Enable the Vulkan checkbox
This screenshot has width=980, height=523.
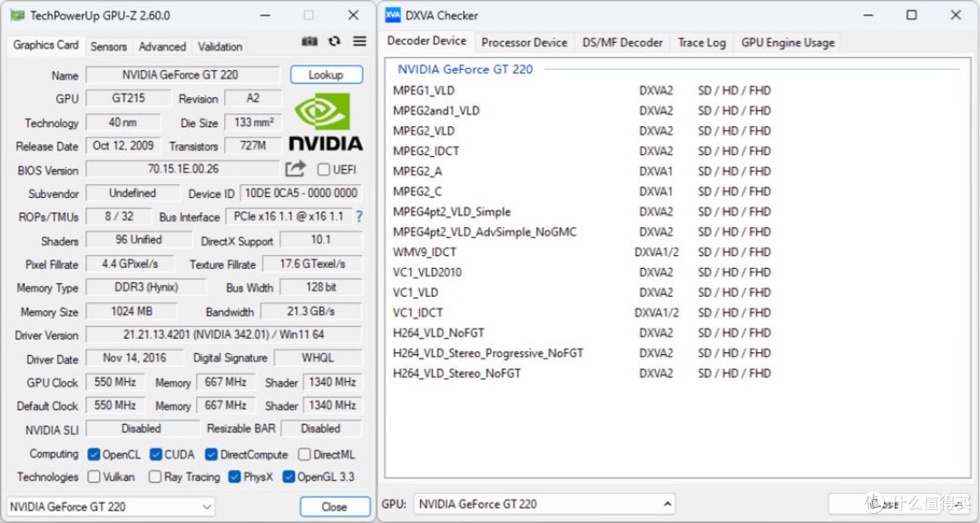(x=93, y=477)
